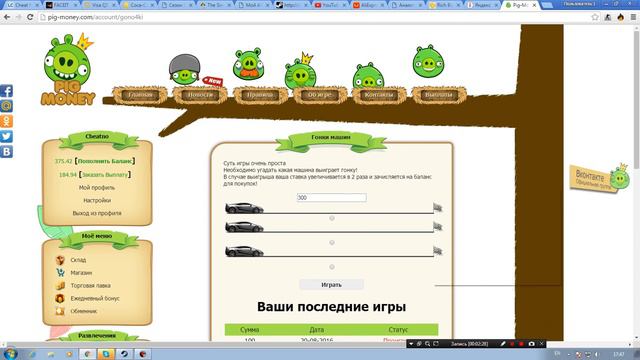This screenshot has height=360, width=640.
Task: Click the Играть button
Action: click(331, 285)
